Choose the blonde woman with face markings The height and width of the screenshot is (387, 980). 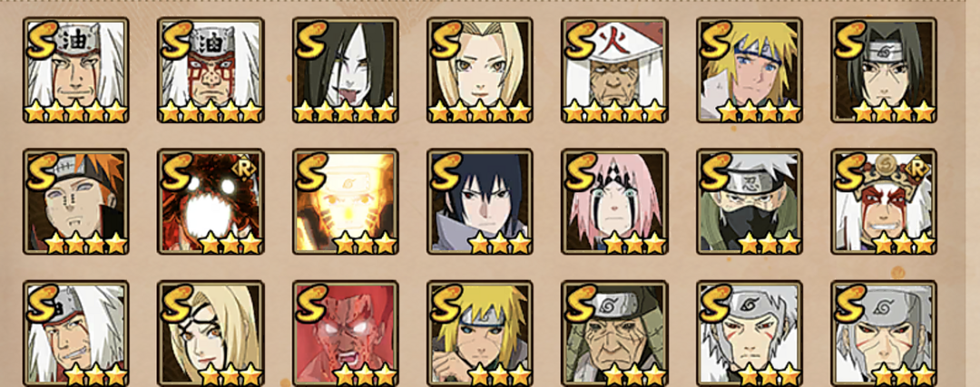pyautogui.click(x=211, y=334)
